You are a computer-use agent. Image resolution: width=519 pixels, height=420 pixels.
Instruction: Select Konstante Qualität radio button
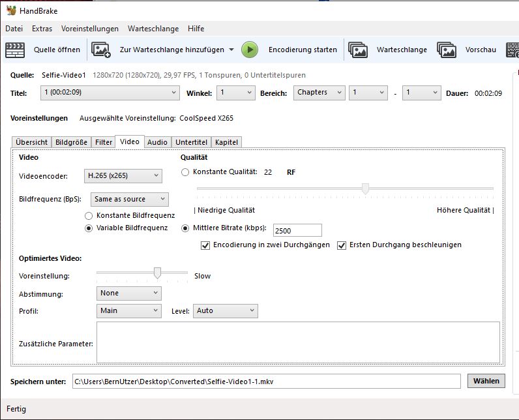185,172
